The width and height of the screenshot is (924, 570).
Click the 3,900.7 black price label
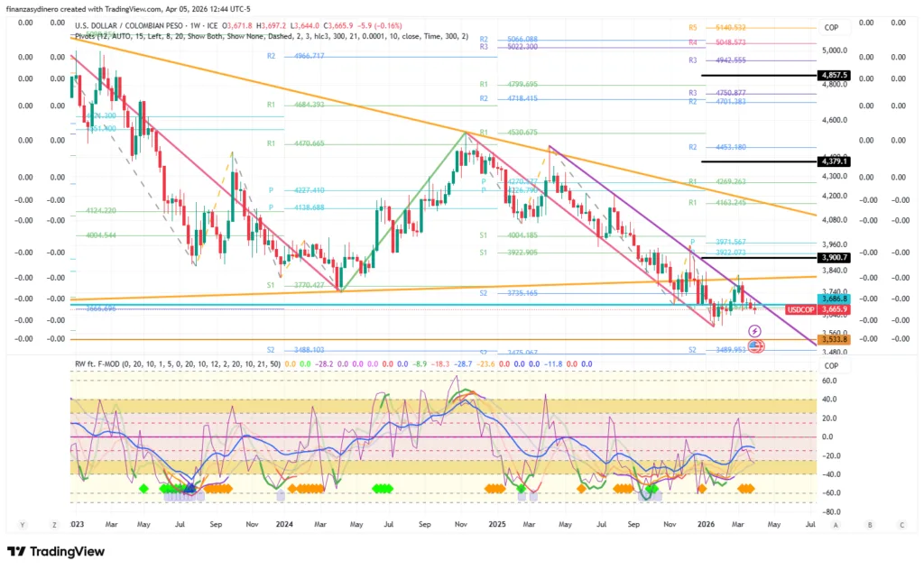(x=831, y=258)
